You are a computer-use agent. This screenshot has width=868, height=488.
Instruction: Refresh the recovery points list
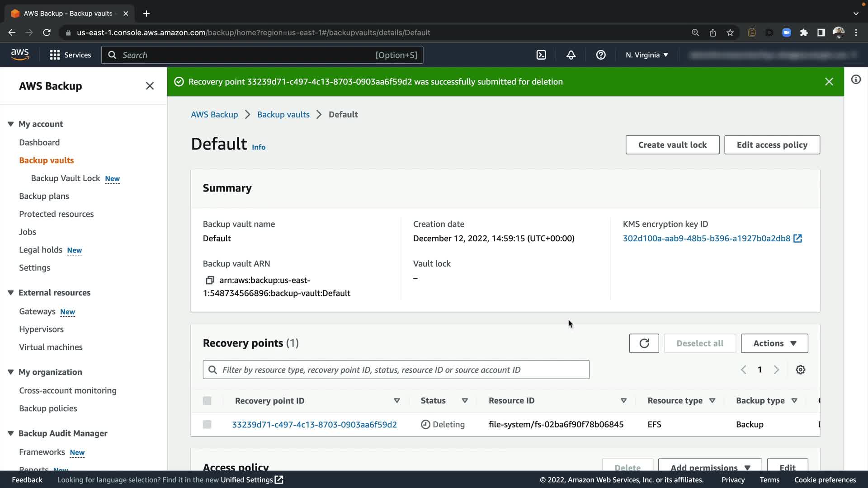[644, 343]
